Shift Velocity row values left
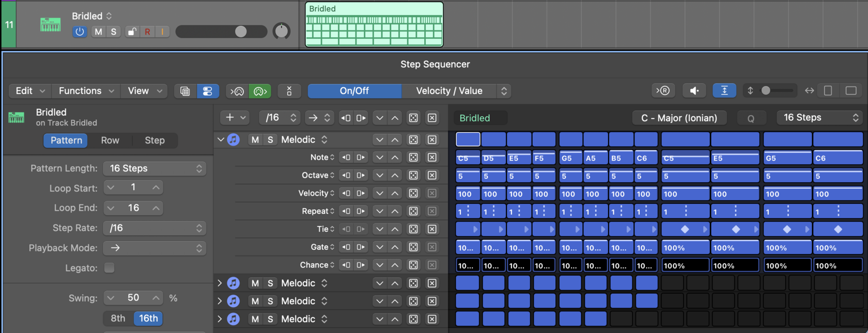The image size is (868, 333). [346, 193]
